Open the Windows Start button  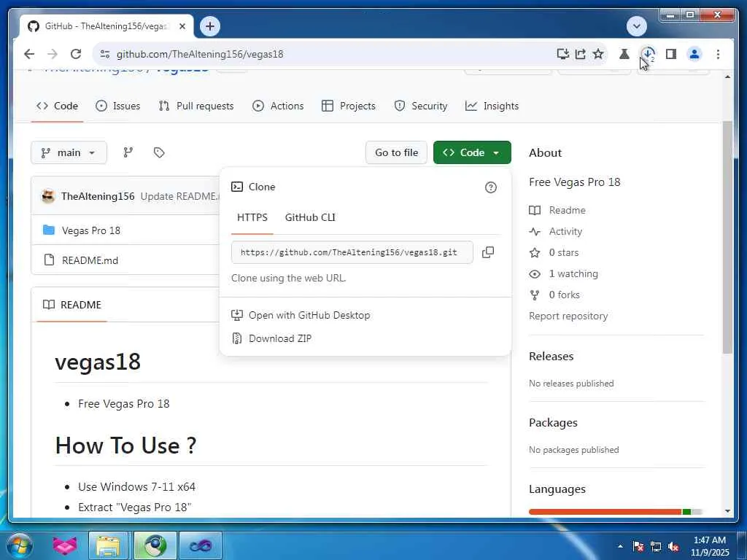pos(20,545)
